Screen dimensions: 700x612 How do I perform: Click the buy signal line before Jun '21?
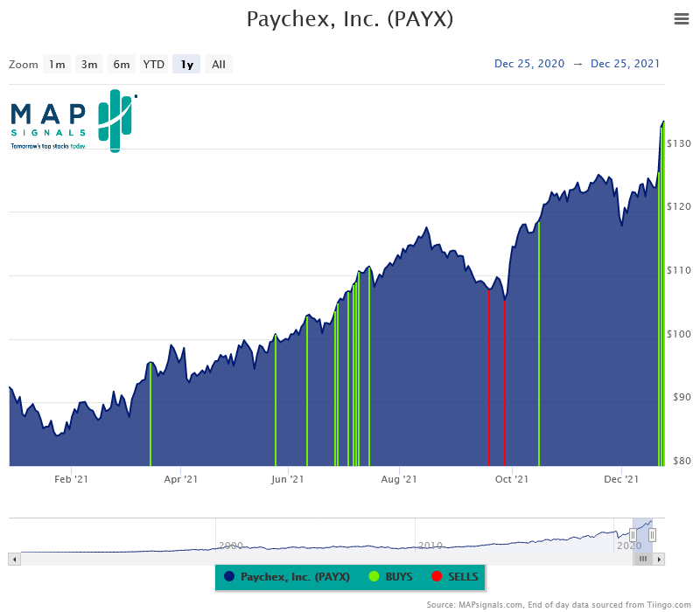click(276, 400)
